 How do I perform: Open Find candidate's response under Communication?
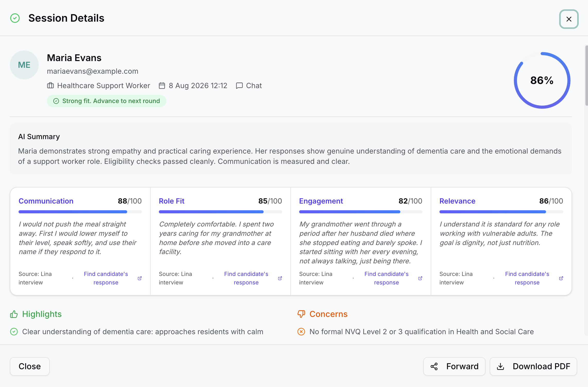(x=106, y=278)
